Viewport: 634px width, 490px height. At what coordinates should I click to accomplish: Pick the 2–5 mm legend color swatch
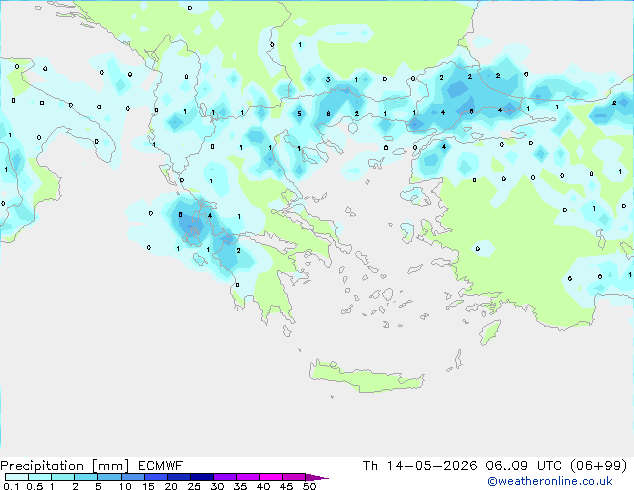tap(86, 477)
